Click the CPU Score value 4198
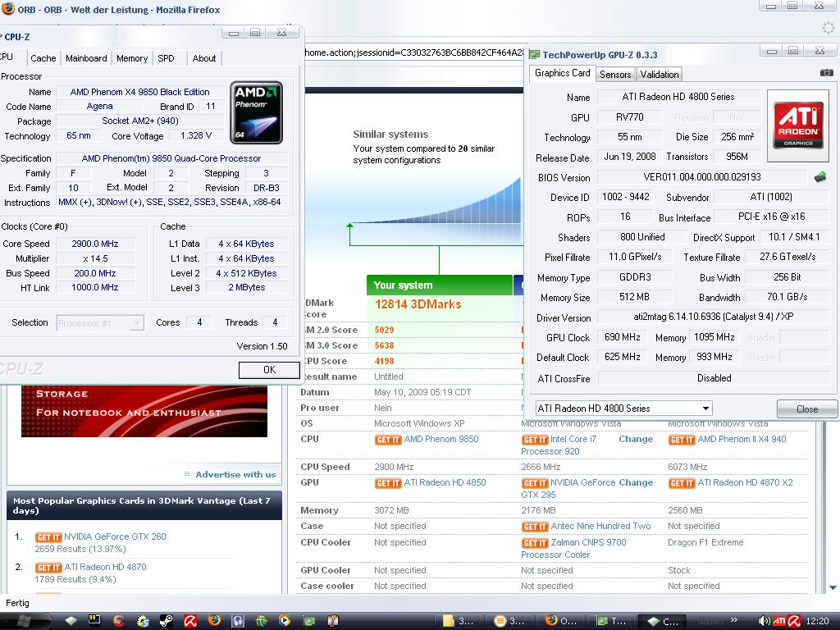This screenshot has height=630, width=840. (x=384, y=362)
